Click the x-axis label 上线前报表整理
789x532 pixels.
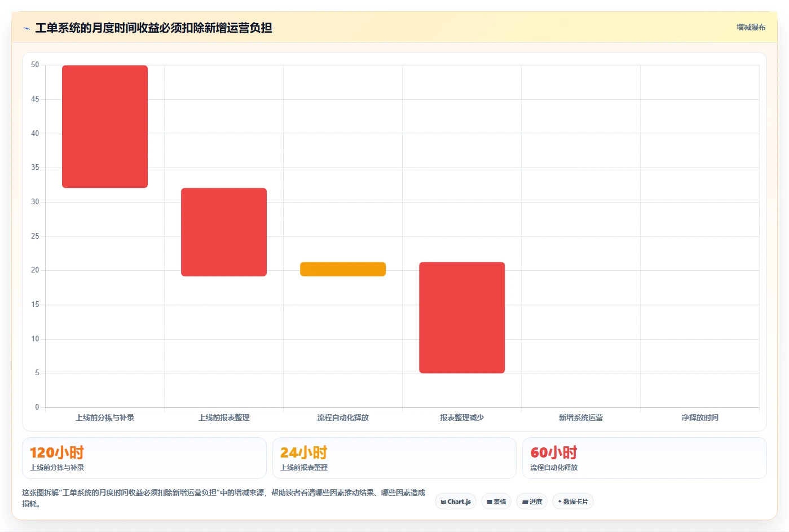[224, 417]
